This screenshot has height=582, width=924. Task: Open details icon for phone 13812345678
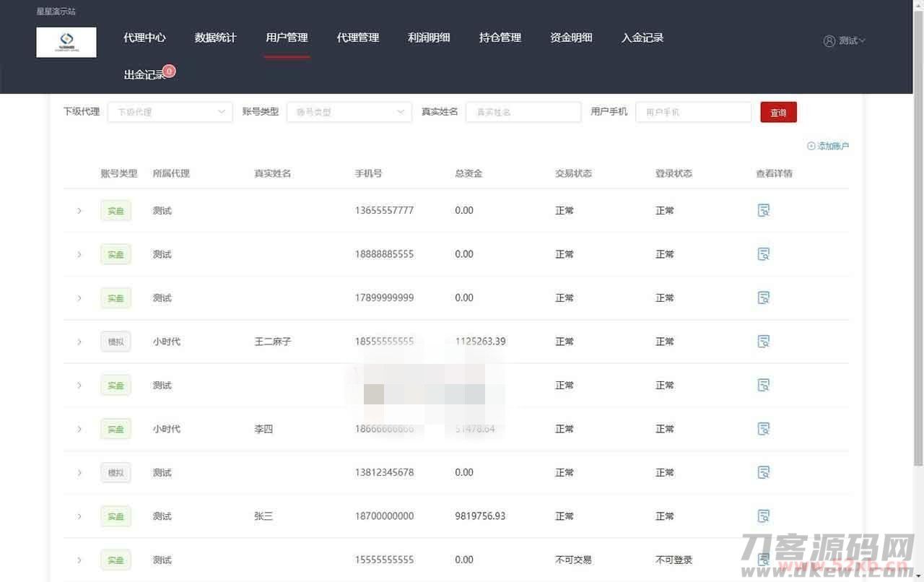(x=763, y=473)
